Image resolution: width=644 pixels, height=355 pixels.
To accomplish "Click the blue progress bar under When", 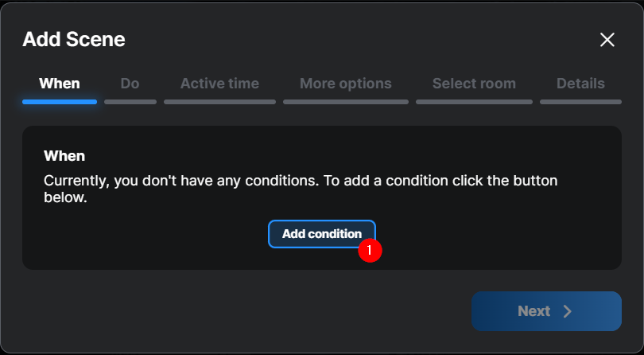I will [60, 102].
